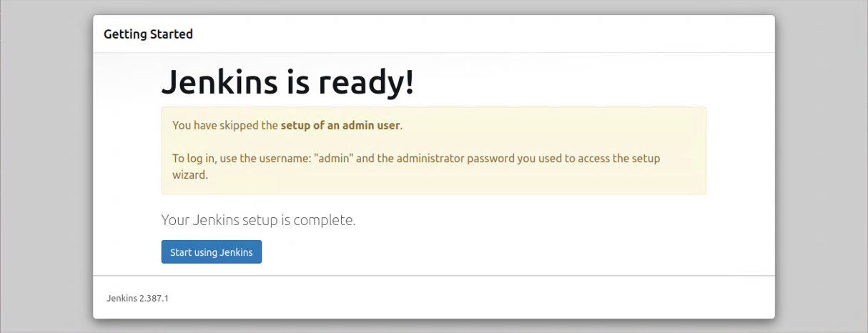Screen dimensions: 868x333
Task: Click the Jenkins is ready! heading
Action: pos(287,82)
